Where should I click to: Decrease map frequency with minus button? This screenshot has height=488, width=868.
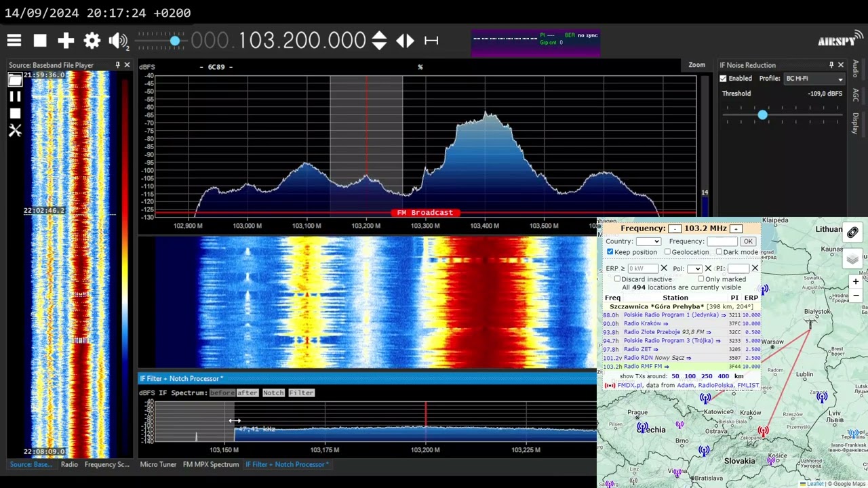(x=675, y=229)
